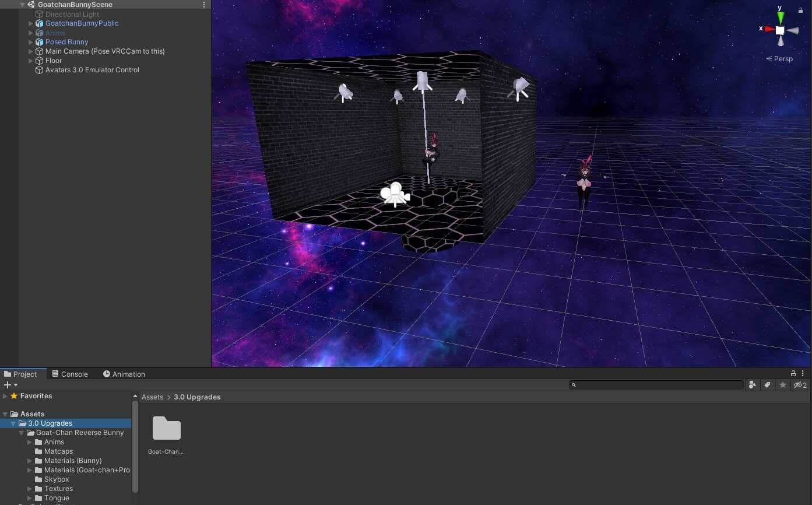Switch to the Animation tab

[x=124, y=374]
